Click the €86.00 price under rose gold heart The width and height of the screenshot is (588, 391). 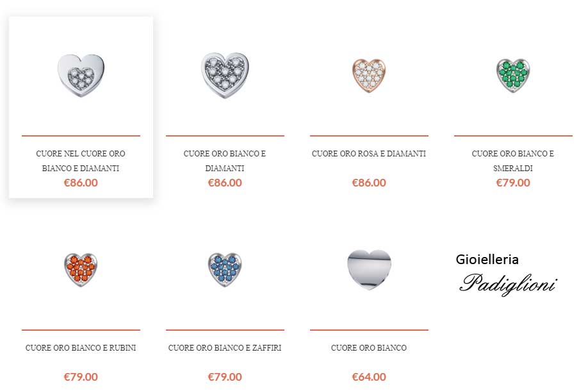click(x=369, y=183)
